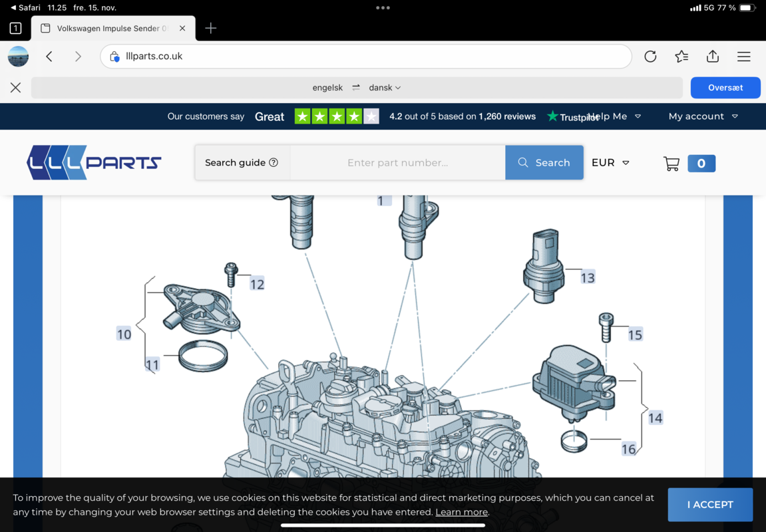Open the EUR currency dropdown
This screenshot has width=766, height=532.
coord(610,162)
